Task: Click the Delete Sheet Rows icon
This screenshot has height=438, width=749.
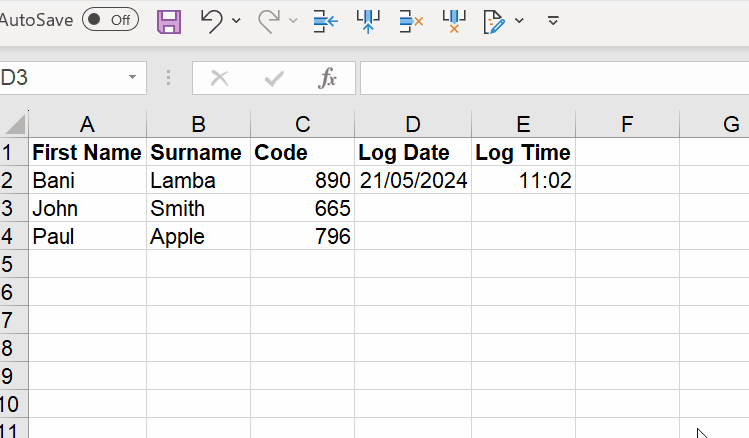Action: click(x=411, y=20)
